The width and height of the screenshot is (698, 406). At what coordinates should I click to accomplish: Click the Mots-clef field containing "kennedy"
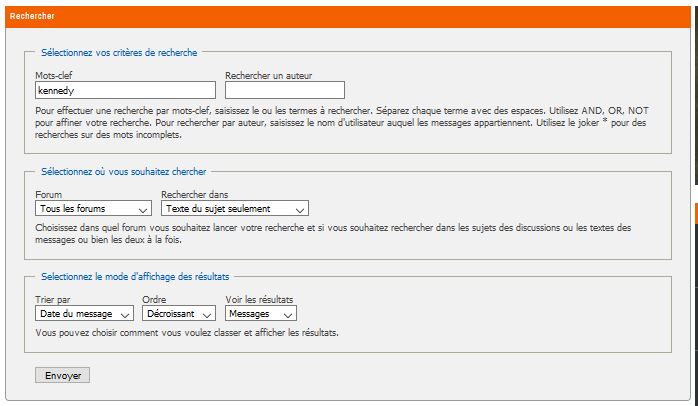[125, 90]
